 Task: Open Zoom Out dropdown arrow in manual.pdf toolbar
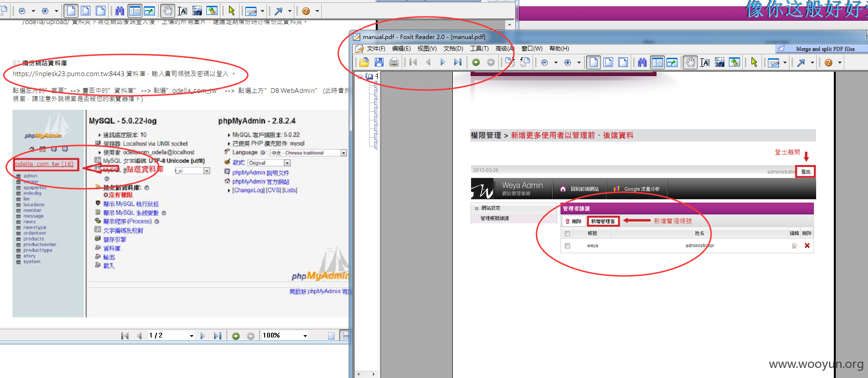(x=556, y=63)
